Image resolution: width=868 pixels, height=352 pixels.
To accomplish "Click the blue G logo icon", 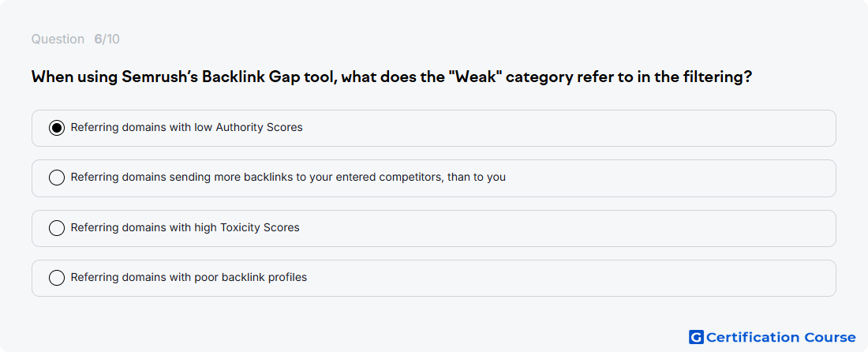I will (x=696, y=337).
